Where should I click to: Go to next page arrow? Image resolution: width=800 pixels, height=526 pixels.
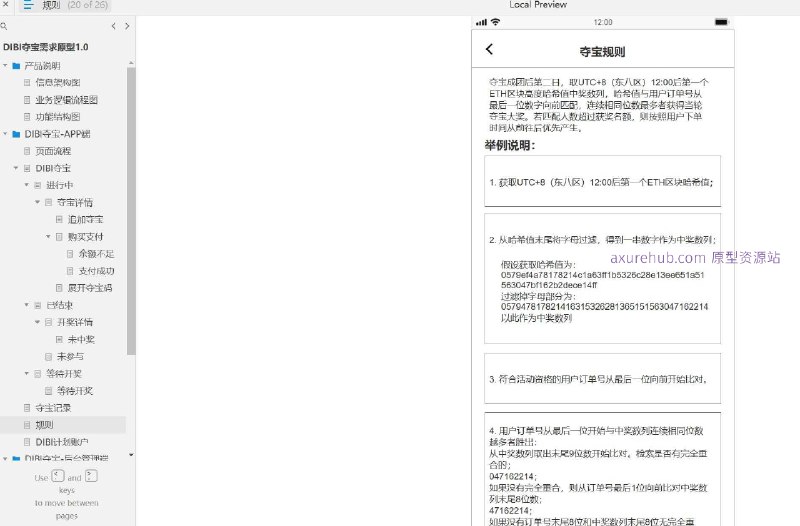(x=127, y=26)
